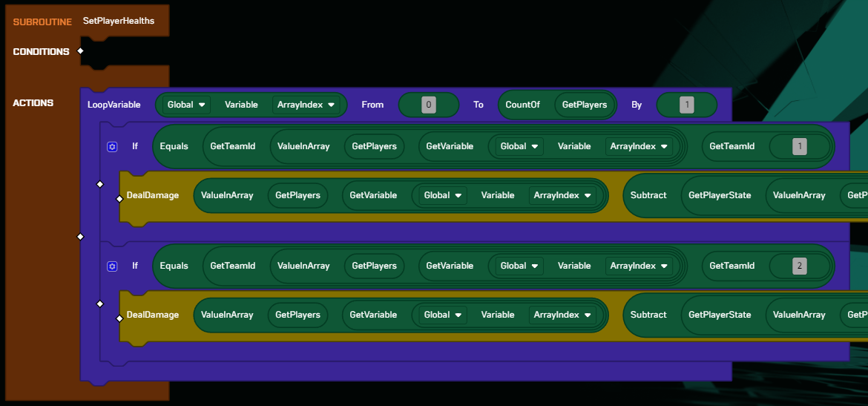
Task: Click the gear icon on the second If block
Action: coord(112,266)
